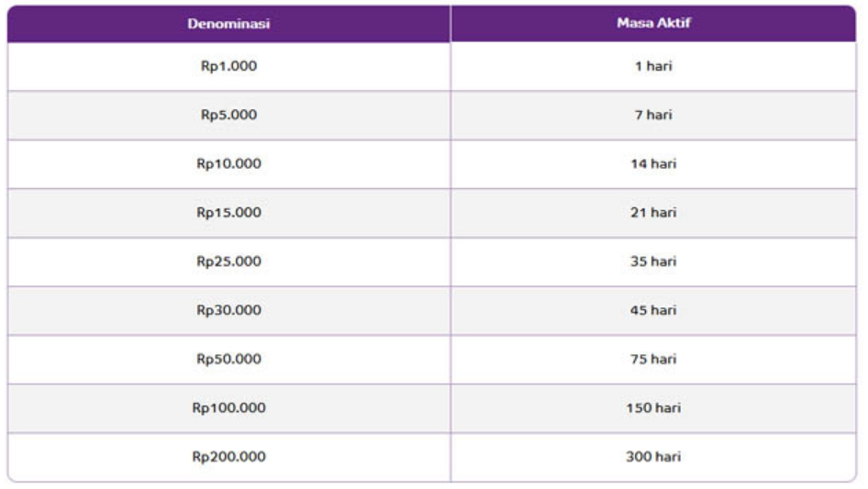Click the "45 hari" active period cell

(x=653, y=310)
